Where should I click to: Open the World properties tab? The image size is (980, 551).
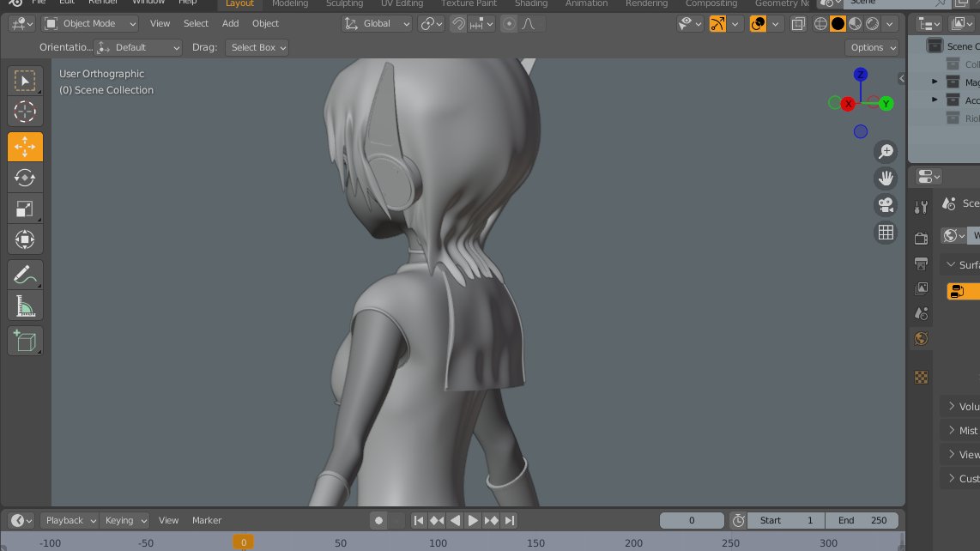[922, 338]
